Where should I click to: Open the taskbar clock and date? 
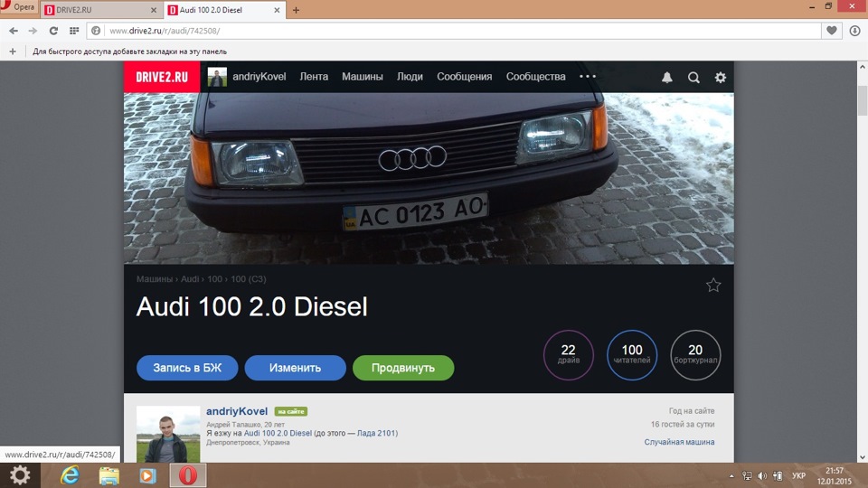coord(835,476)
